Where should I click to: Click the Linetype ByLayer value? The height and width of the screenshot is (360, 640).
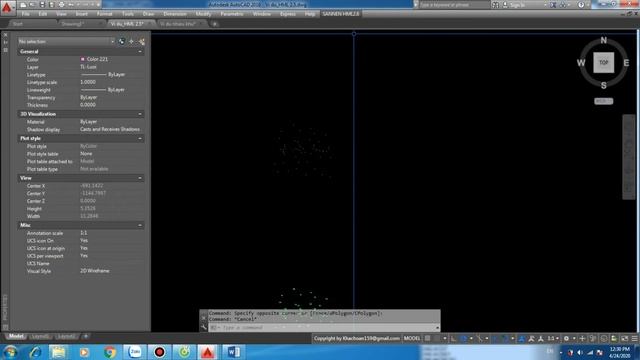[103, 74]
